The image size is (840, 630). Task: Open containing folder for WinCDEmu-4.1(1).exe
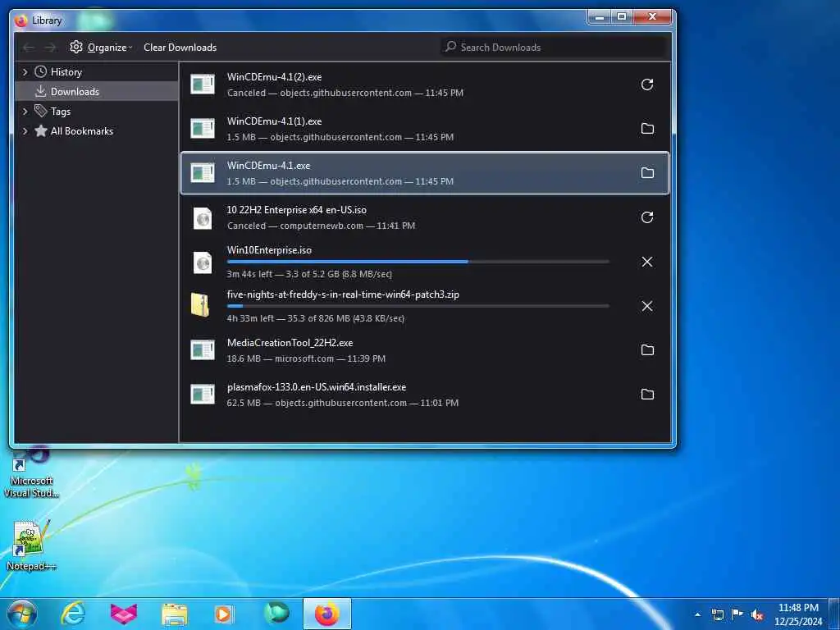tap(647, 129)
